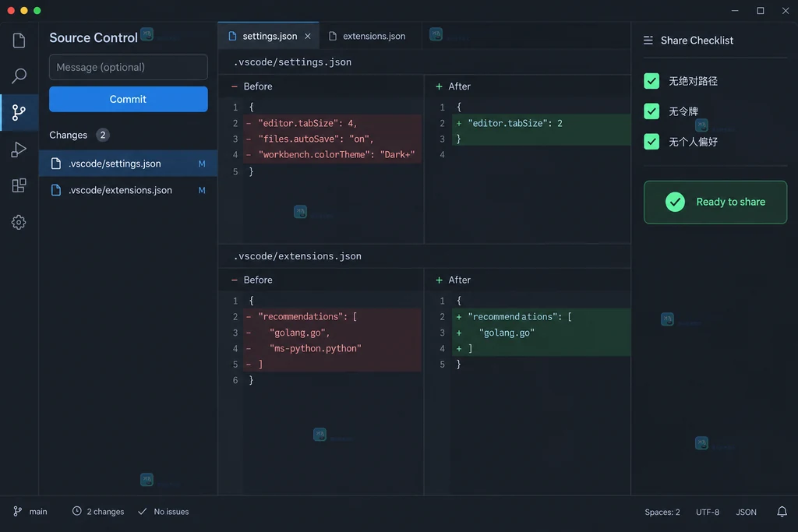The image size is (798, 532).
Task: Click the Share Checklist list icon
Action: coord(648,41)
